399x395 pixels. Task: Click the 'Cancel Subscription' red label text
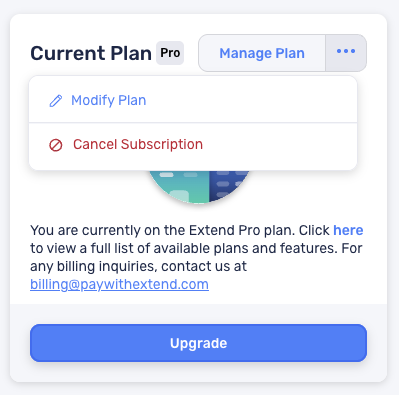tap(138, 145)
